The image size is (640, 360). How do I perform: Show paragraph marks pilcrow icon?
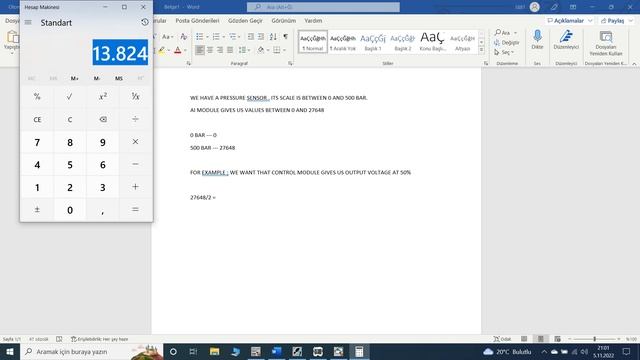(286, 37)
